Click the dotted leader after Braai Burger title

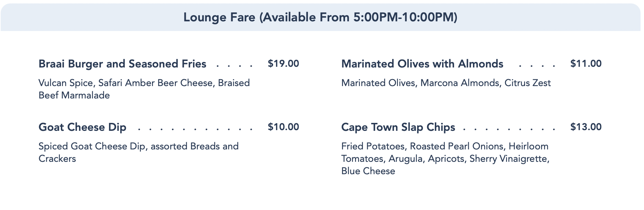(235, 66)
